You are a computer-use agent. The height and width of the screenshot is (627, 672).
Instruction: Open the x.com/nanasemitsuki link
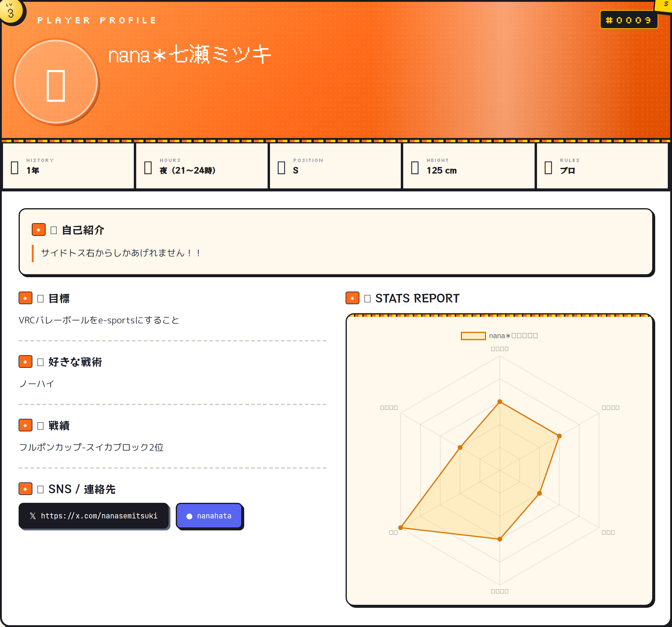coord(94,516)
